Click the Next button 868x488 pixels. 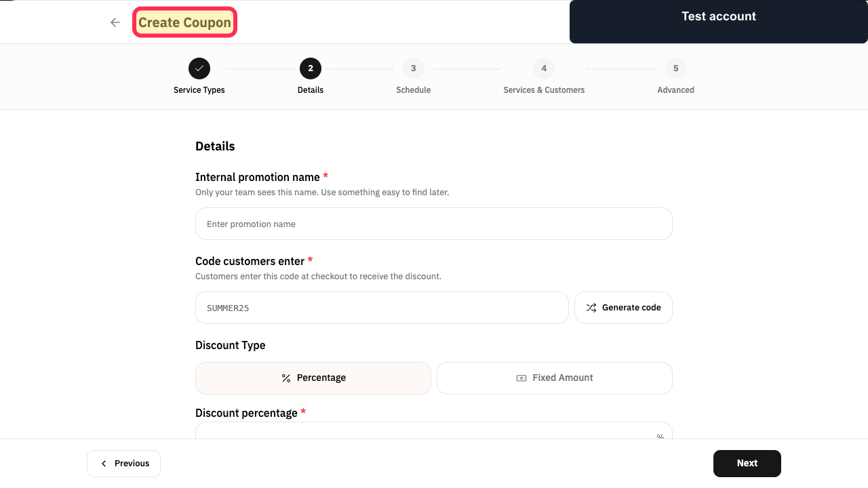pos(747,464)
